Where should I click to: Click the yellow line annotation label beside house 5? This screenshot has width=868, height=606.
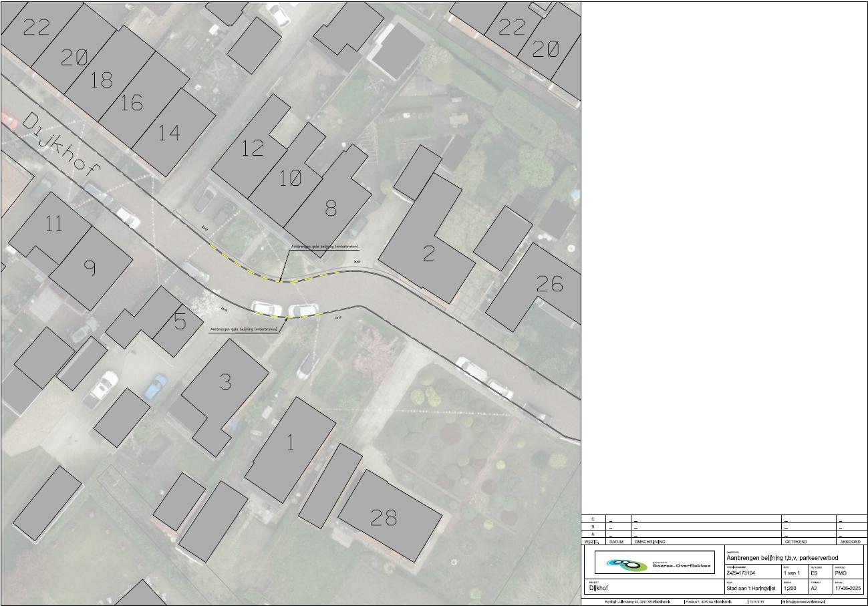(244, 329)
